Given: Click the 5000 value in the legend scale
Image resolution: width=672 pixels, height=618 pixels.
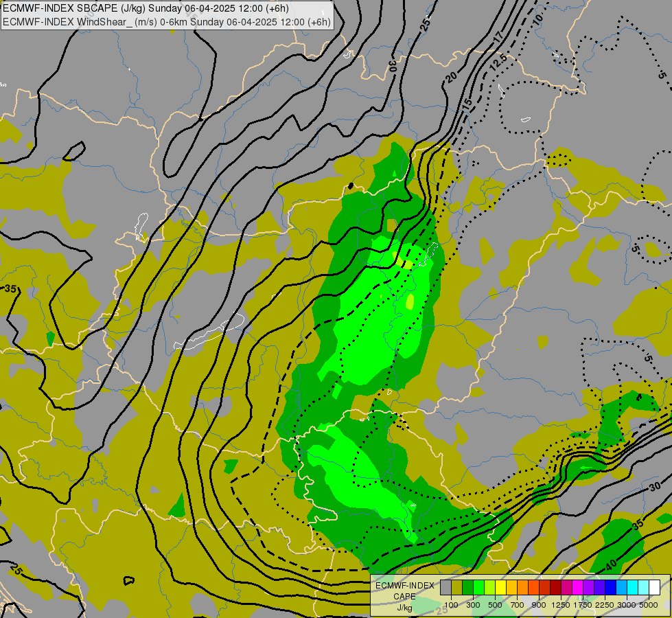Looking at the screenshot, I should [649, 605].
